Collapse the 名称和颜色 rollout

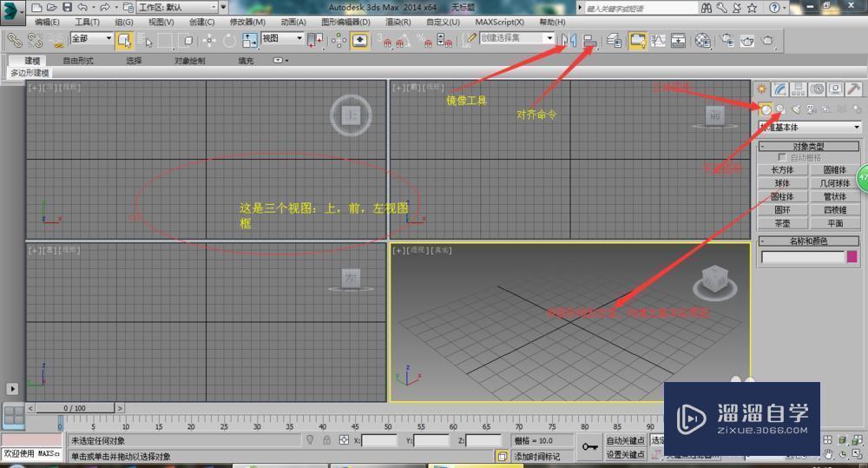(809, 241)
